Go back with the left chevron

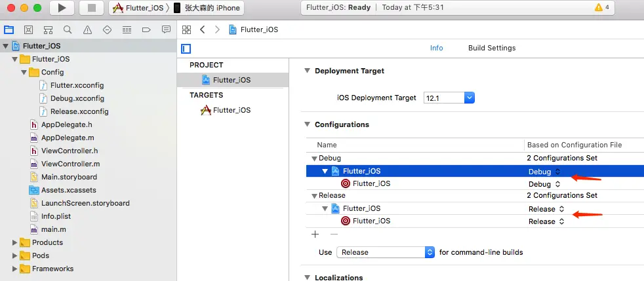[202, 29]
